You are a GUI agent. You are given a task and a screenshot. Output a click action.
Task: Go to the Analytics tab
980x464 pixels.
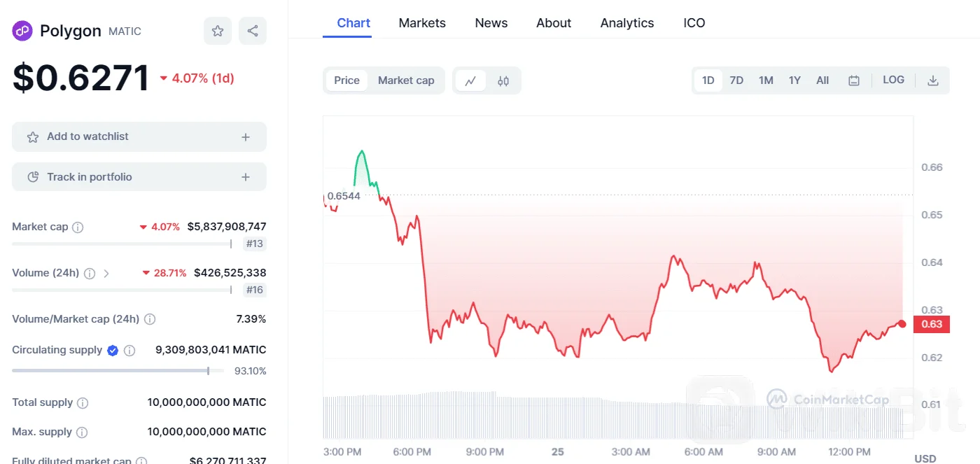[x=627, y=23]
